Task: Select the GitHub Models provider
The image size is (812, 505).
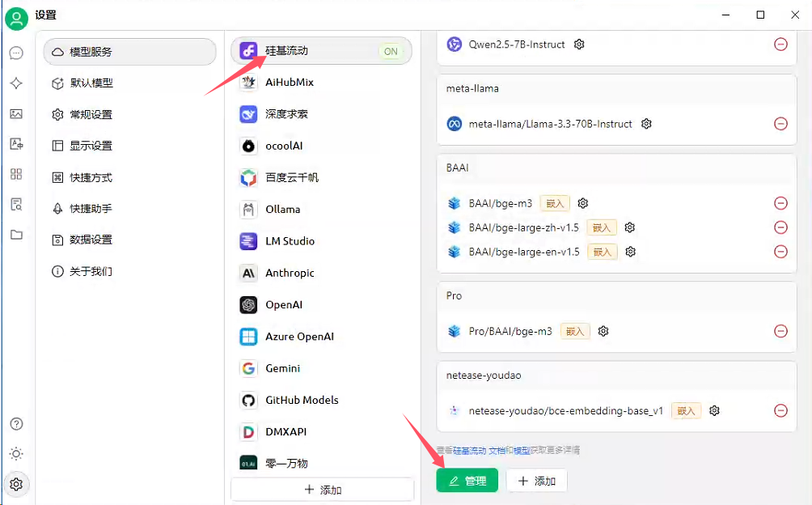Action: pyautogui.click(x=321, y=401)
